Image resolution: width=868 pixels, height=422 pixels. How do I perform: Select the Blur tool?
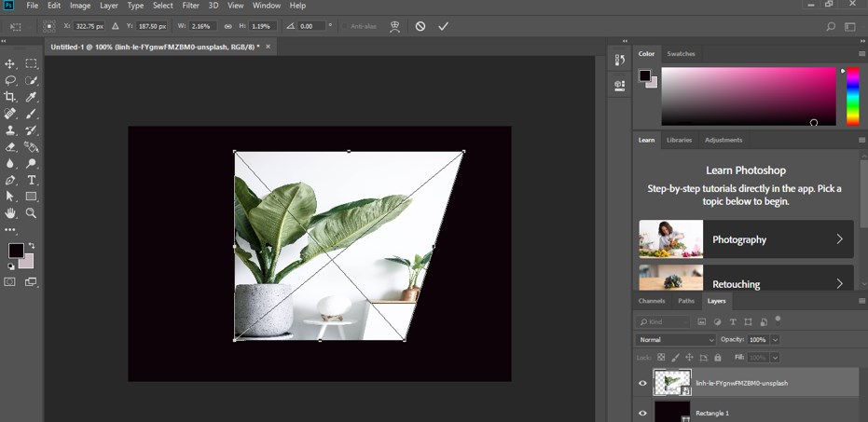[x=10, y=163]
